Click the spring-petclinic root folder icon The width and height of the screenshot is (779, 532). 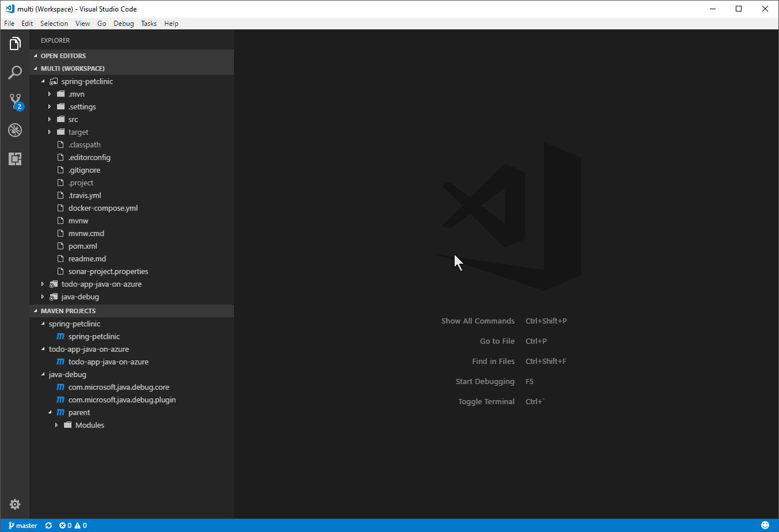click(x=54, y=81)
